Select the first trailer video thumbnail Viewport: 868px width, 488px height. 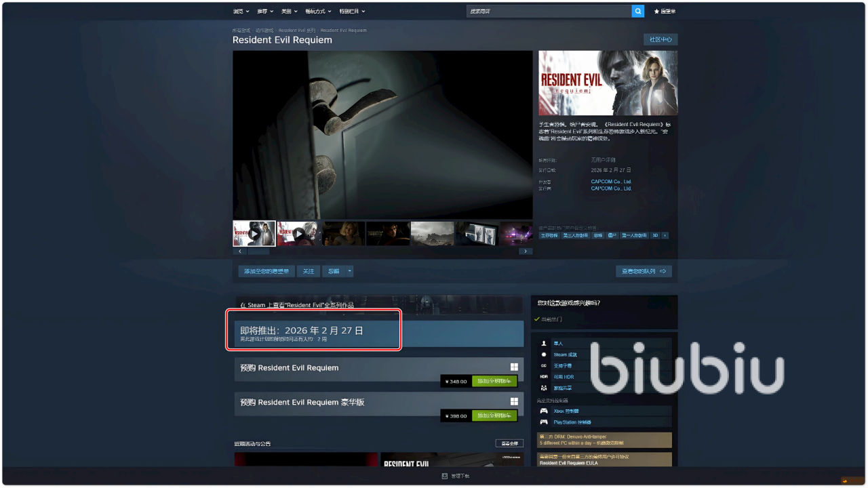click(254, 233)
